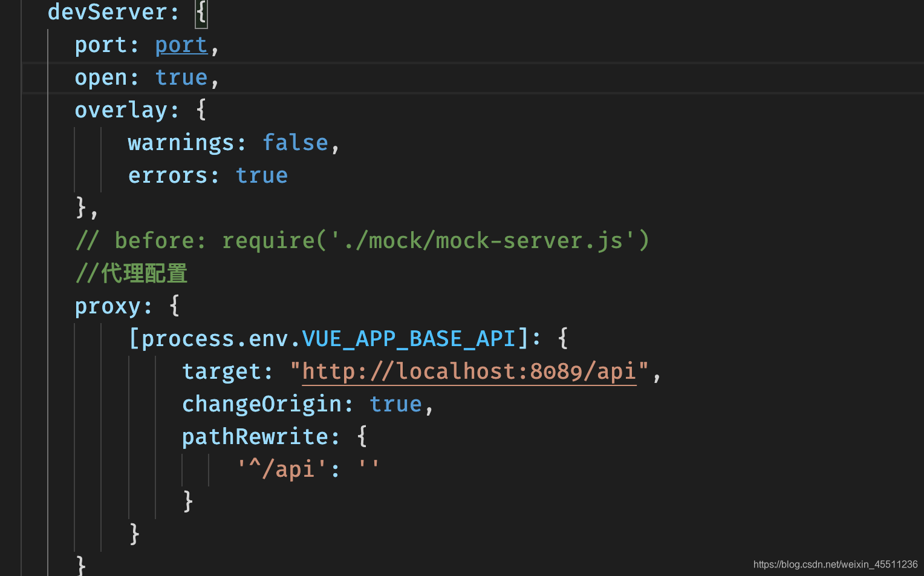Click the '^/api' string key
This screenshot has height=576, width=924.
[x=282, y=470]
